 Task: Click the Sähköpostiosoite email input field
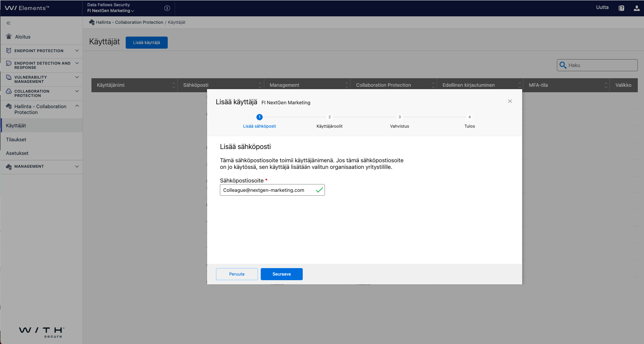coord(268,190)
